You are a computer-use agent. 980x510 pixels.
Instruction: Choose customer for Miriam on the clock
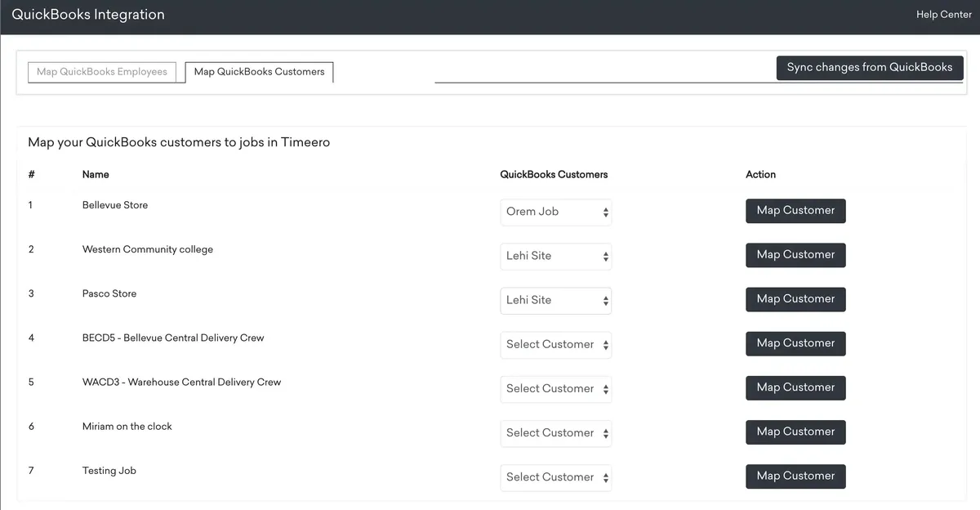(x=556, y=432)
